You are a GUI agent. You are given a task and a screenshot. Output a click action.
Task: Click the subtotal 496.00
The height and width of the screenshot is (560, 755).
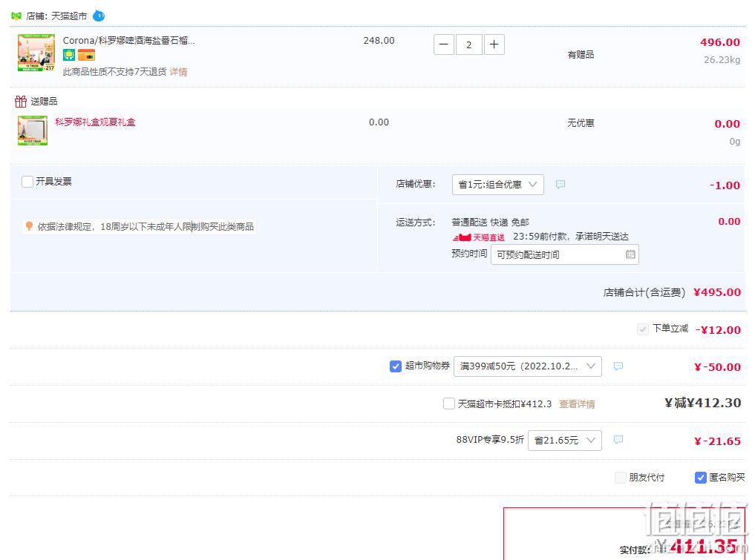[x=720, y=42]
